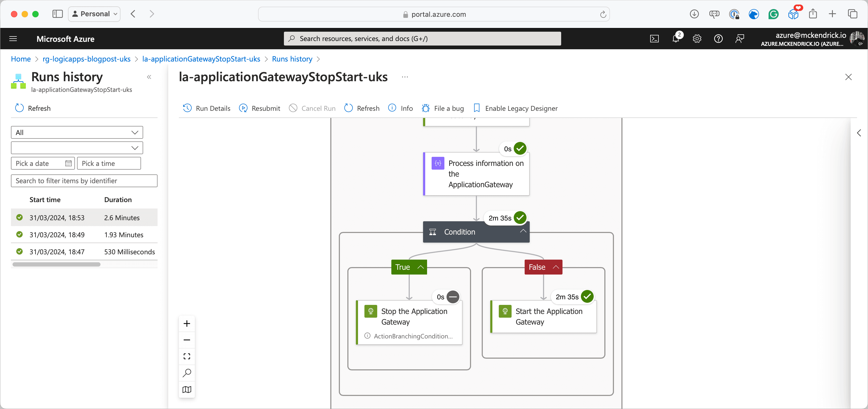Screen dimensions: 868x409
Task: Open the notifications bell icon
Action: click(676, 39)
